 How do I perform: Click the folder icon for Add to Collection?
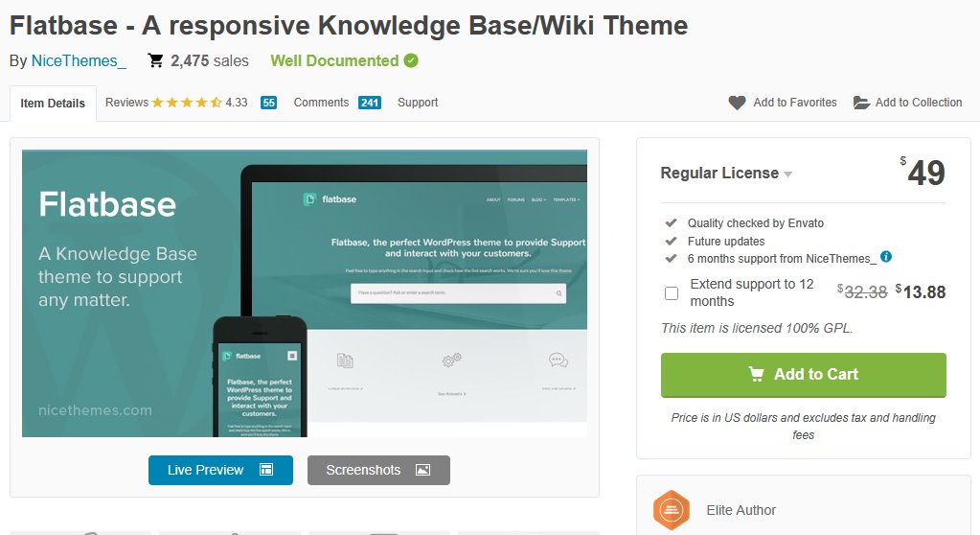tap(861, 103)
